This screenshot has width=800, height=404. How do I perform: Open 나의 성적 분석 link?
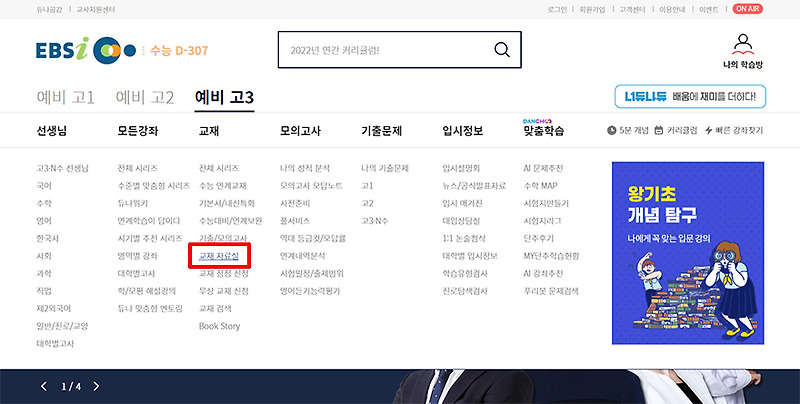click(305, 168)
